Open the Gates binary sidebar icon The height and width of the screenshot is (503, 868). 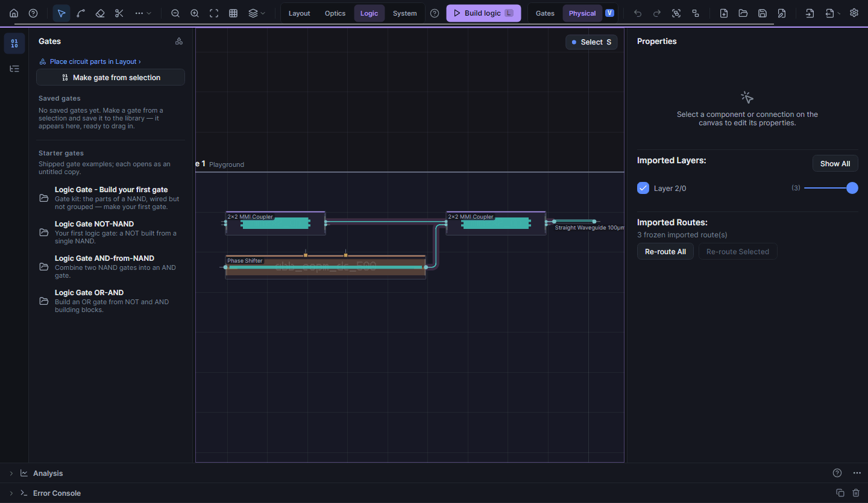(x=14, y=43)
